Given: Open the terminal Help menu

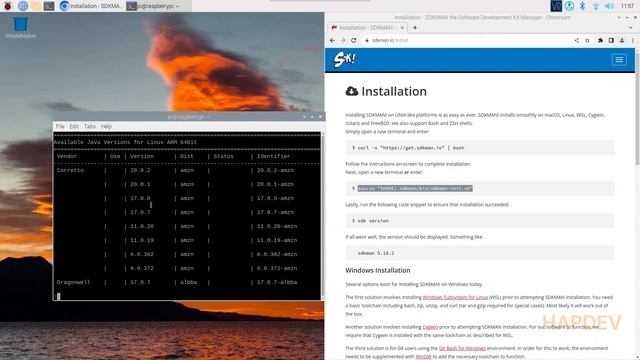Looking at the screenshot, I should pos(106,127).
